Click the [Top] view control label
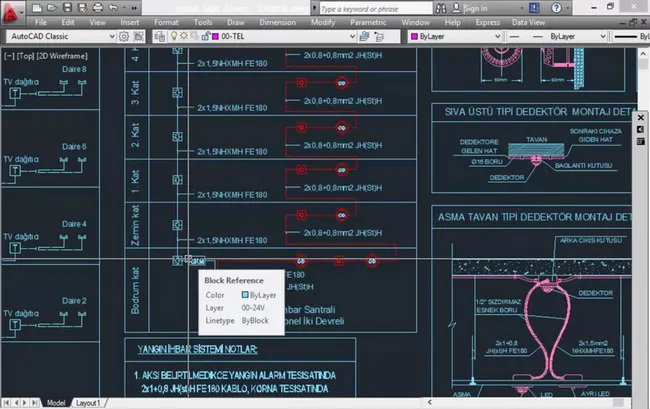Screen dimensions: 650x409 tap(25, 56)
